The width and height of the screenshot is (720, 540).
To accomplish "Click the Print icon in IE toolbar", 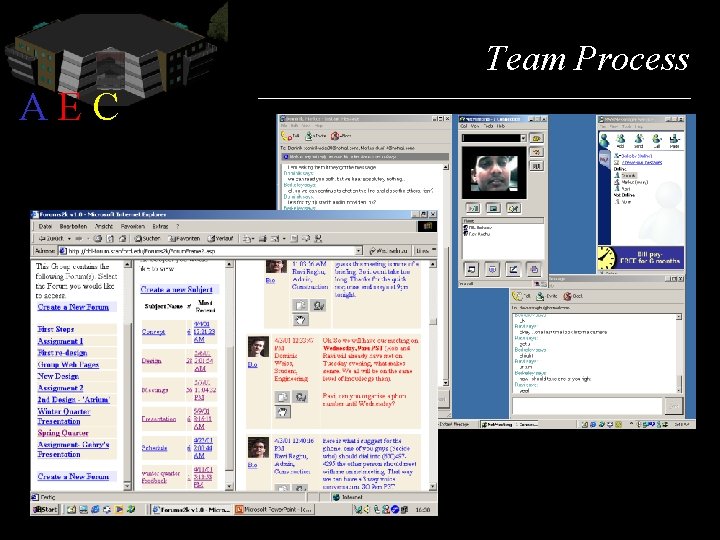I will pos(263,239).
